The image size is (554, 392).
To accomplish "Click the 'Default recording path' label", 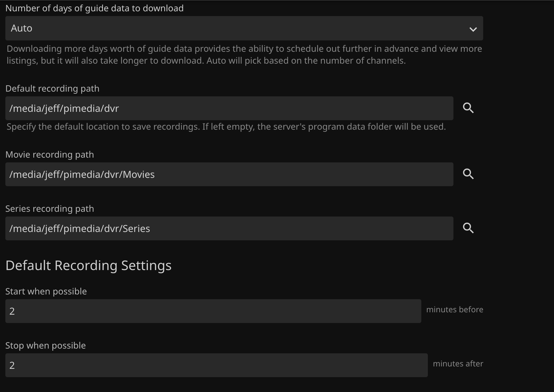I will (52, 89).
